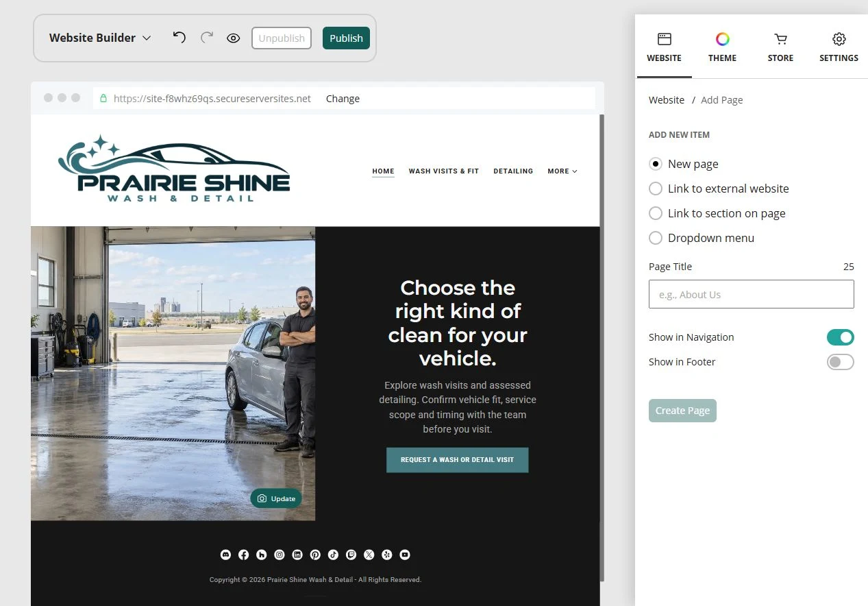868x606 pixels.
Task: Go back to Website in breadcrumb
Action: pos(667,100)
